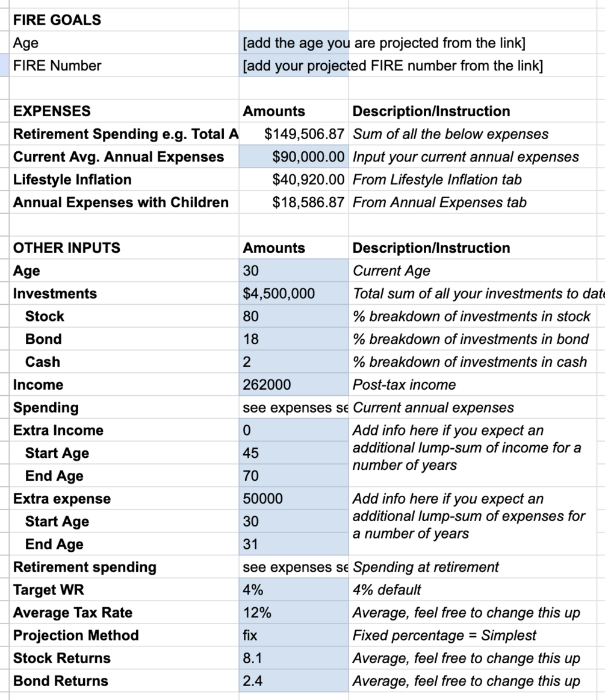Select the Stock percentage cell showing 80
The height and width of the screenshot is (700, 605).
click(294, 316)
